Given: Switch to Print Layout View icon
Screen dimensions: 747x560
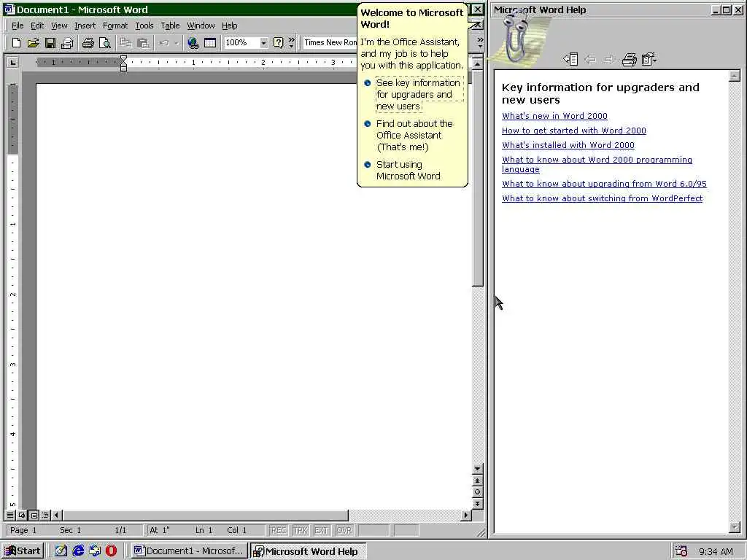Looking at the screenshot, I should click(34, 516).
